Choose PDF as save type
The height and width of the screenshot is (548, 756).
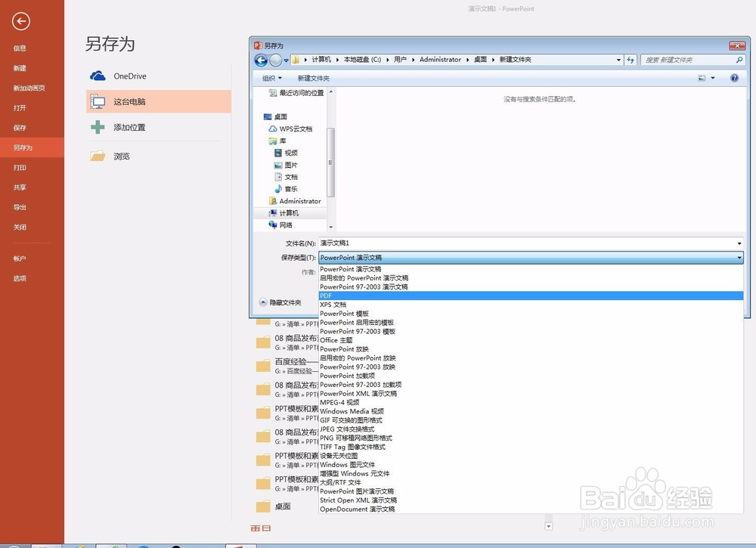(531, 296)
